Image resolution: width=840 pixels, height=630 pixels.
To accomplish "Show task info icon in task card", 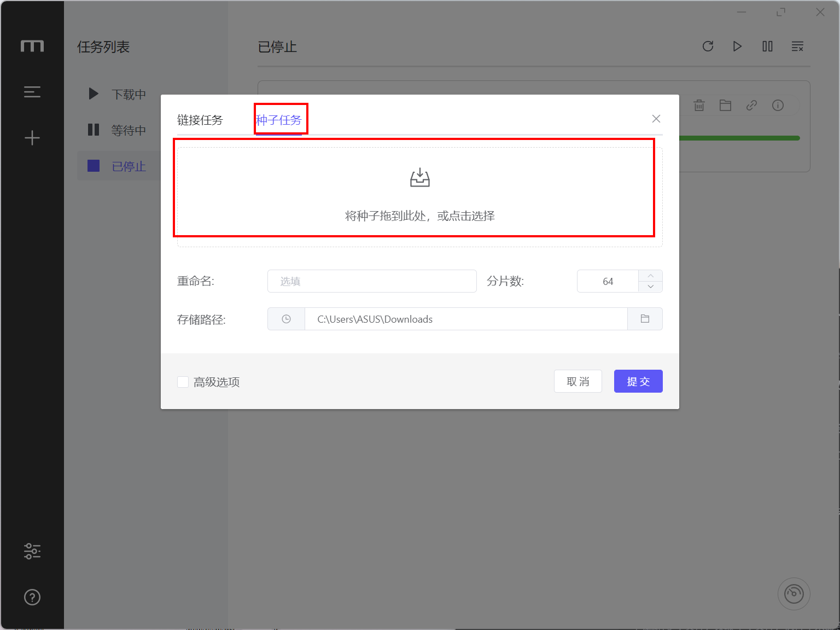I will click(778, 106).
